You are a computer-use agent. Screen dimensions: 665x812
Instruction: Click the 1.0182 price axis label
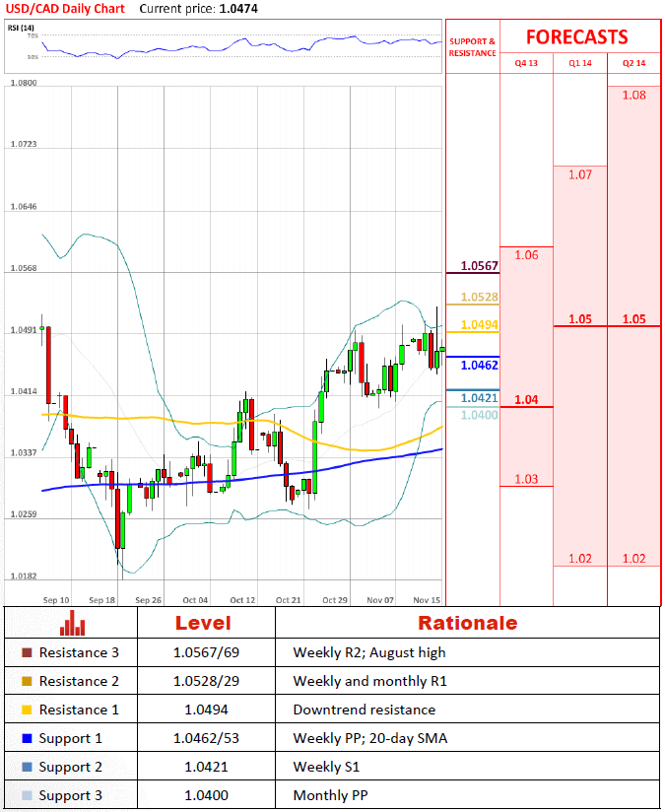tap(24, 576)
